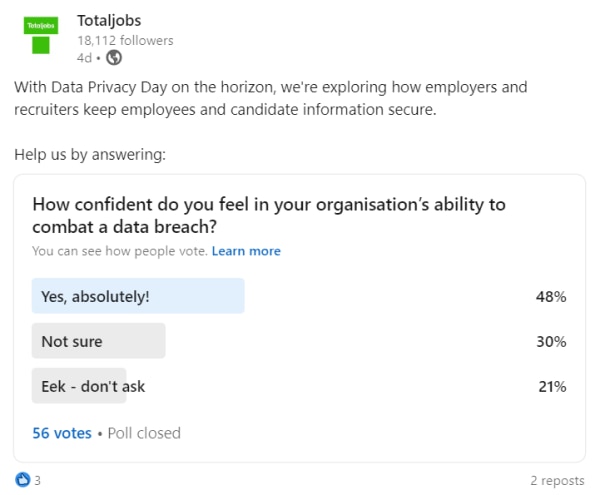600x495 pixels.
Task: Click the poll question heading
Action: click(x=269, y=215)
